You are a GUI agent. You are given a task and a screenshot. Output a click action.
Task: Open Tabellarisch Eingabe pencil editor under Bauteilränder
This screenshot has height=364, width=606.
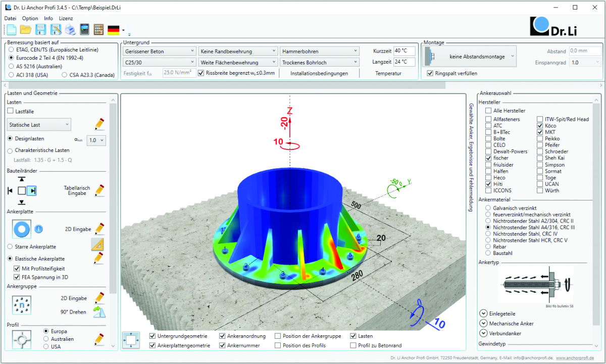tap(99, 190)
